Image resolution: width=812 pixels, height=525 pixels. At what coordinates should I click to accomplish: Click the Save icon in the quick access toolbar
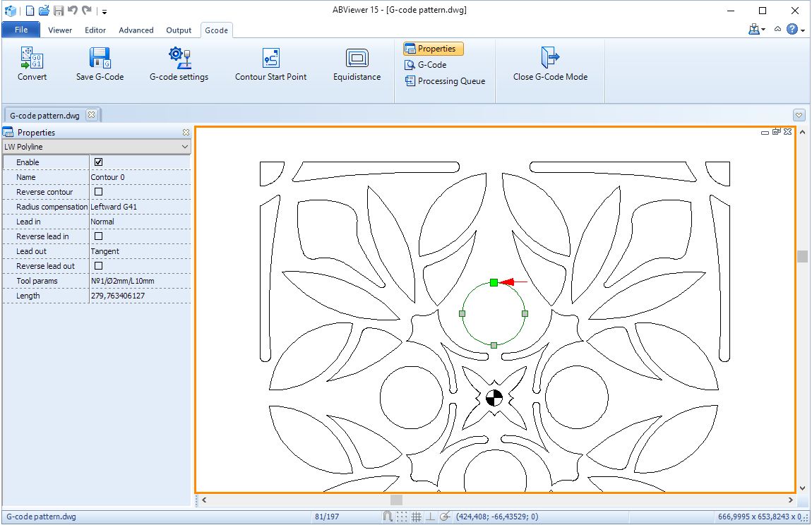(x=59, y=11)
